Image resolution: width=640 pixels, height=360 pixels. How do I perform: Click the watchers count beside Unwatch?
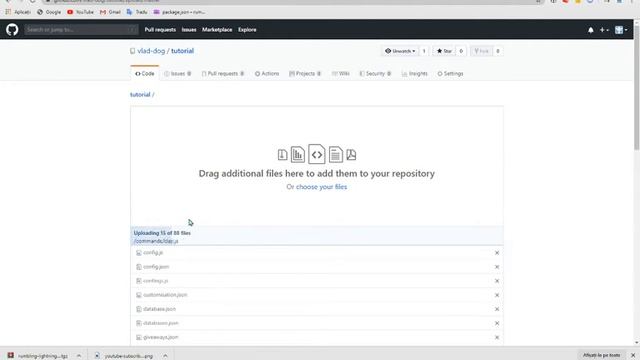424,51
